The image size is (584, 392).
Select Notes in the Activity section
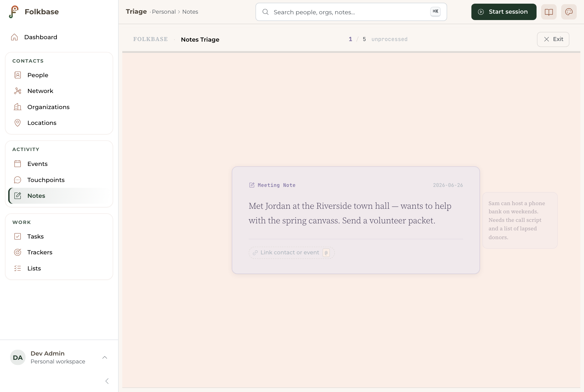[59, 196]
